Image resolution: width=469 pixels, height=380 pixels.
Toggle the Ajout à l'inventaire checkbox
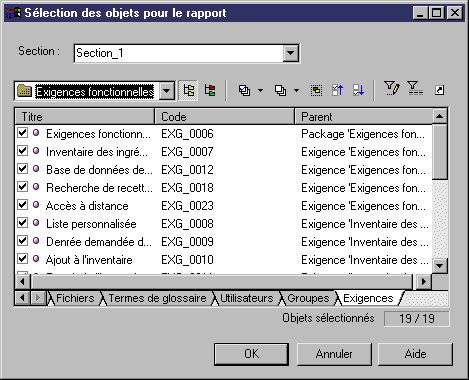point(22,259)
